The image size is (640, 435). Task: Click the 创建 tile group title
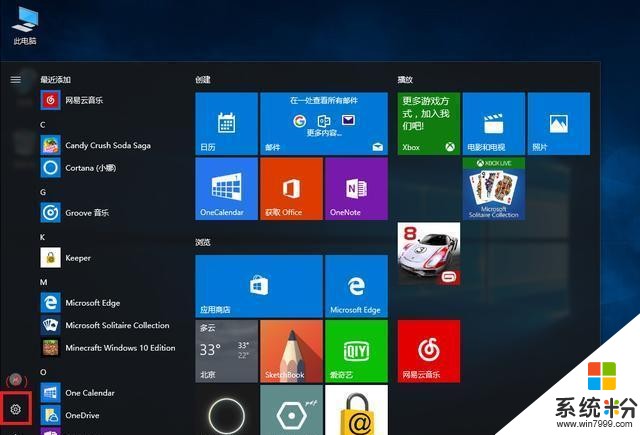point(203,80)
